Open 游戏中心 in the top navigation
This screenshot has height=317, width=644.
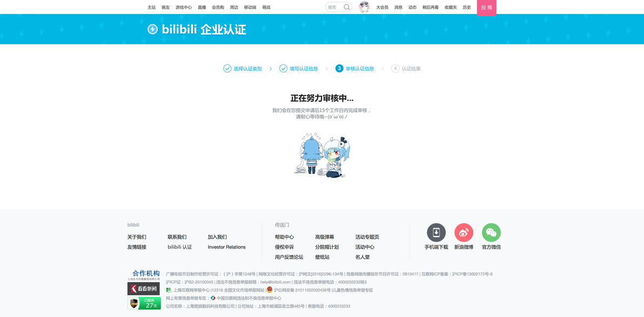click(184, 8)
